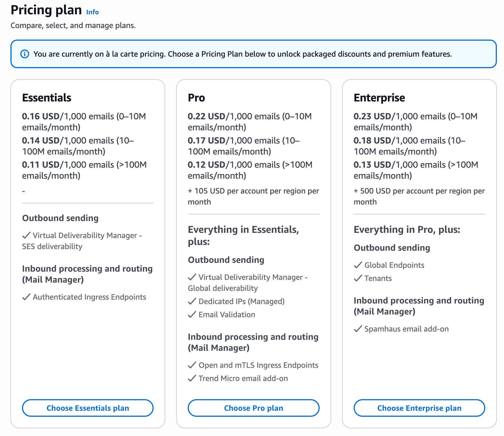Click Virtual Deliverability Manager SES deliverability item
This screenshot has height=436, width=504.
pyautogui.click(x=82, y=241)
